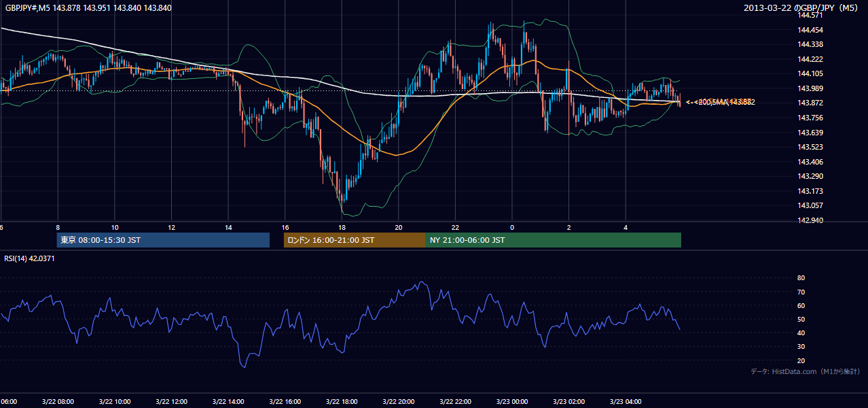Click price axis label 143.989
Image resolution: width=868 pixels, height=408 pixels.
pyautogui.click(x=811, y=88)
